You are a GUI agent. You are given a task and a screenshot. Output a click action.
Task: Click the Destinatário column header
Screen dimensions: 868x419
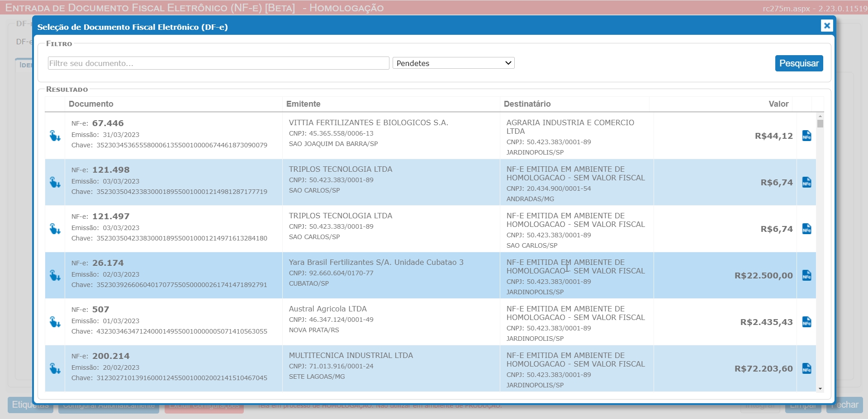click(x=527, y=104)
